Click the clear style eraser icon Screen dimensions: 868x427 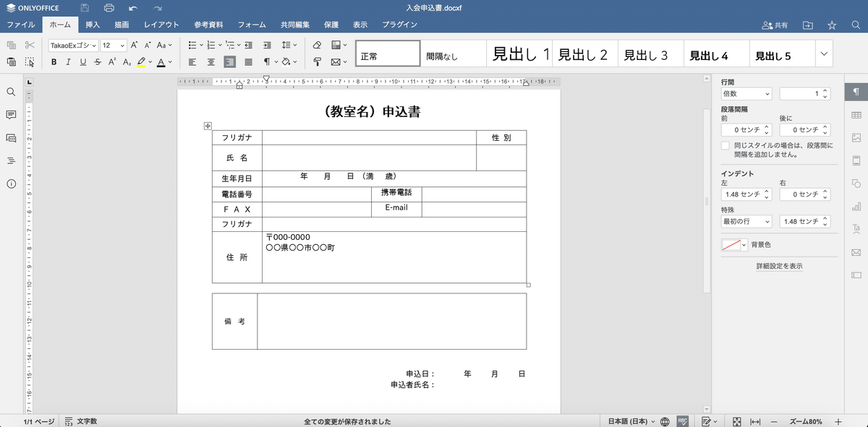pos(317,45)
